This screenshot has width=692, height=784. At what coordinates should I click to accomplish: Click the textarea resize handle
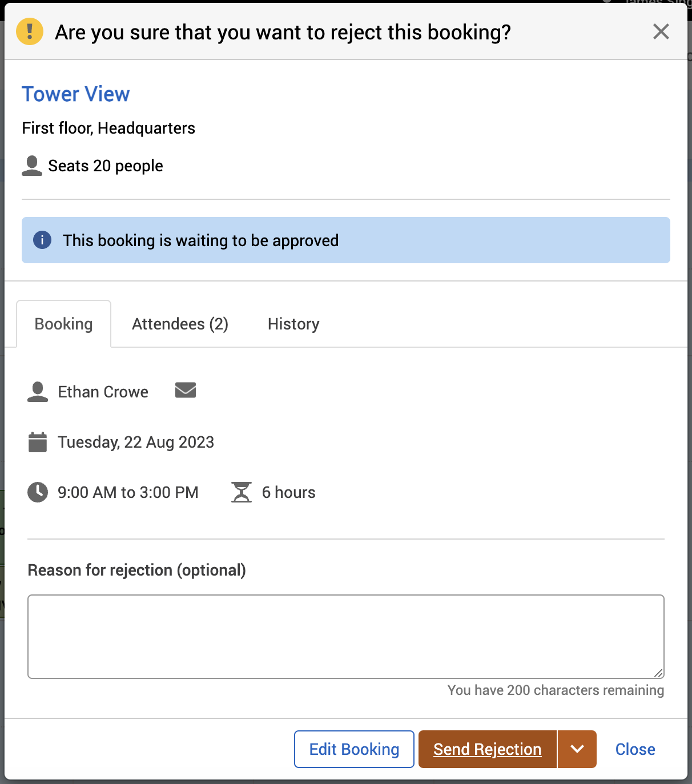[658, 673]
